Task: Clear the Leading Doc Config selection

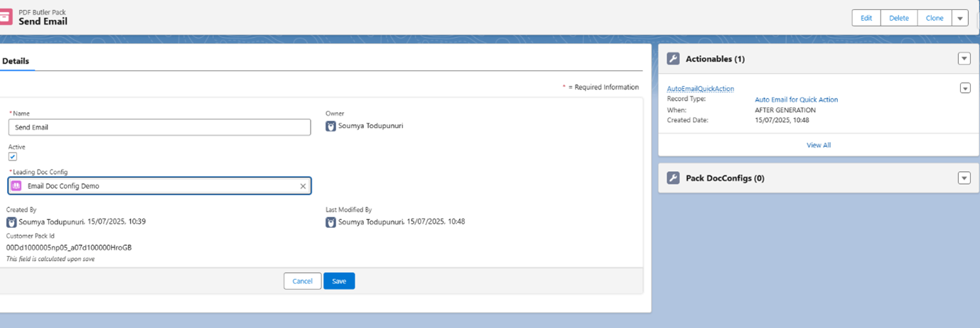Action: click(303, 186)
